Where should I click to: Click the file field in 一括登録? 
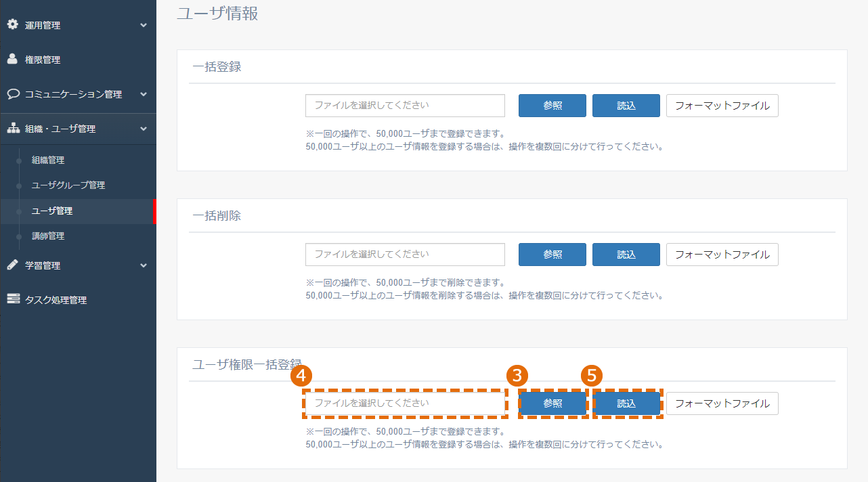405,106
